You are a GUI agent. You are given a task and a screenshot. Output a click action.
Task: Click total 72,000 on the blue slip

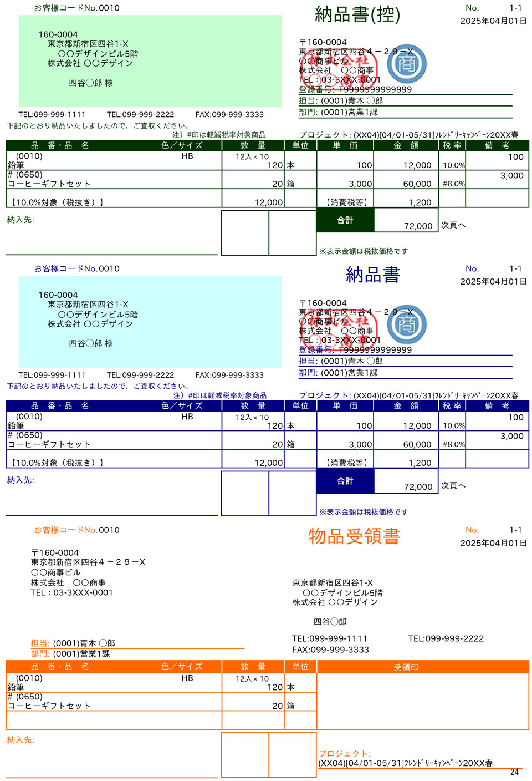(418, 486)
